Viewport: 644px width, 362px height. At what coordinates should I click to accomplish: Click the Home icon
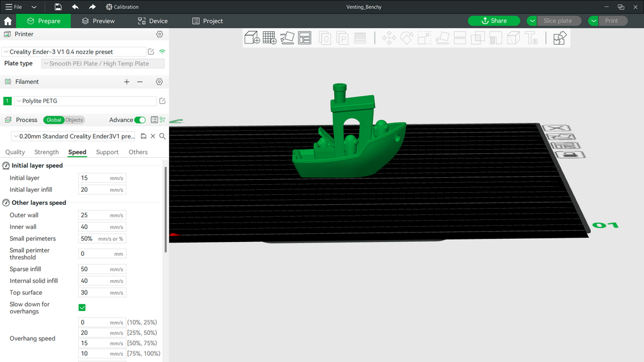point(8,21)
